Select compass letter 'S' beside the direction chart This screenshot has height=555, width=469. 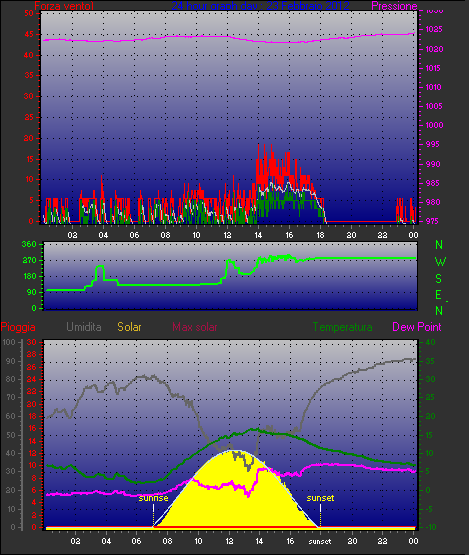(439, 279)
